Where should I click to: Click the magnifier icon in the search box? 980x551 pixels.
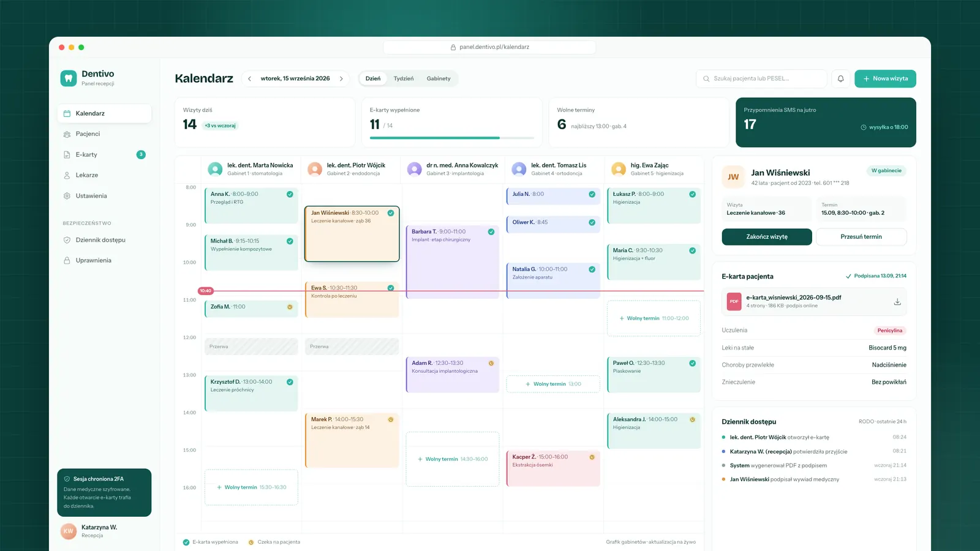[x=706, y=78]
